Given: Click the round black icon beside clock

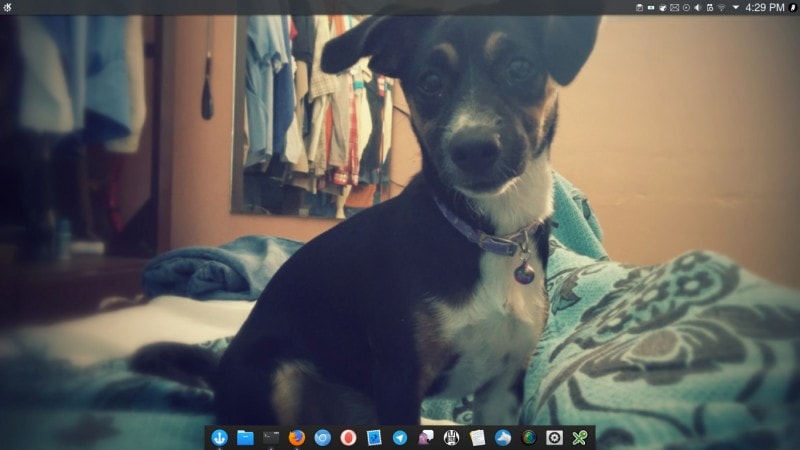Looking at the screenshot, I should tap(793, 8).
